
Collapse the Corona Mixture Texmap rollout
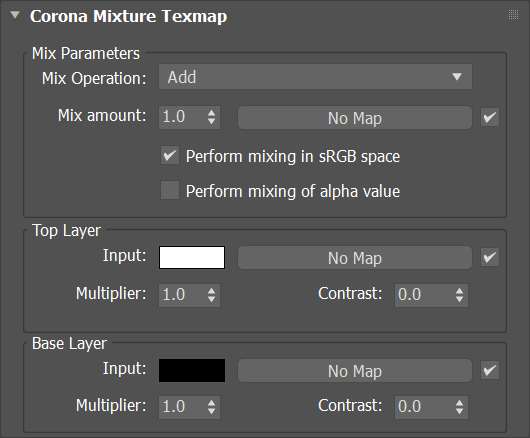coord(15,15)
